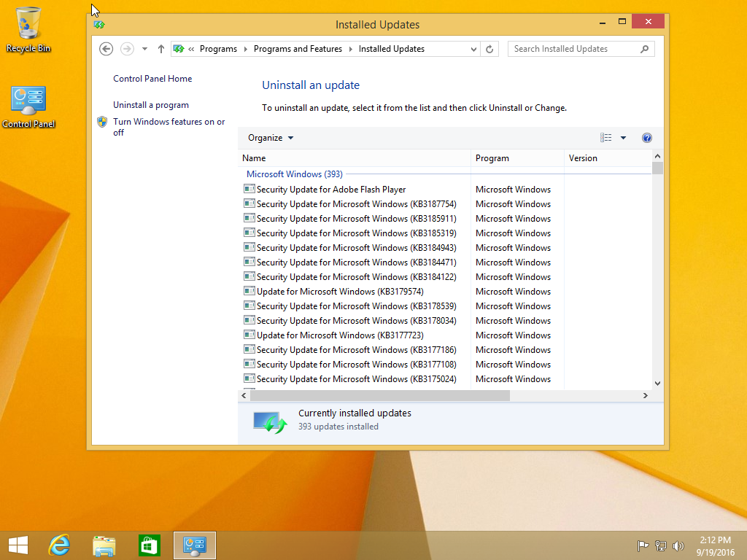
Task: Click the search magnifier icon
Action: pyautogui.click(x=645, y=49)
